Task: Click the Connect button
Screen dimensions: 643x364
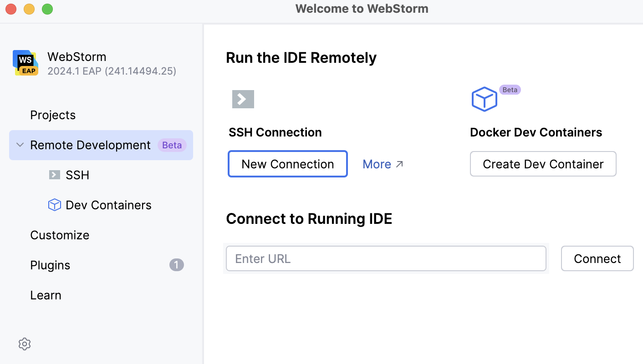Action: (597, 258)
